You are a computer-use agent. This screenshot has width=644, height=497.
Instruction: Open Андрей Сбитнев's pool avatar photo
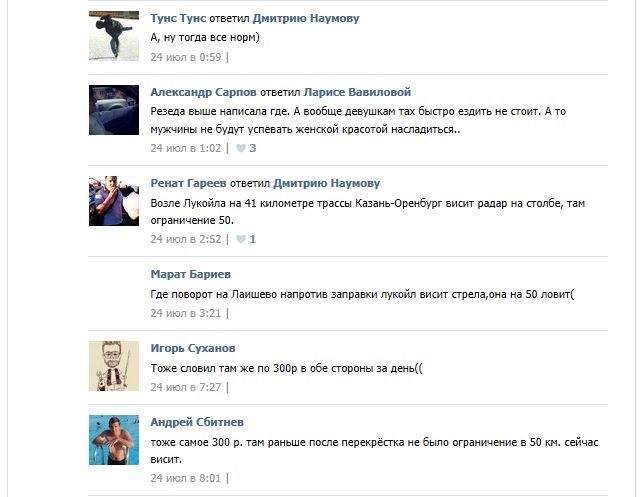tap(114, 440)
